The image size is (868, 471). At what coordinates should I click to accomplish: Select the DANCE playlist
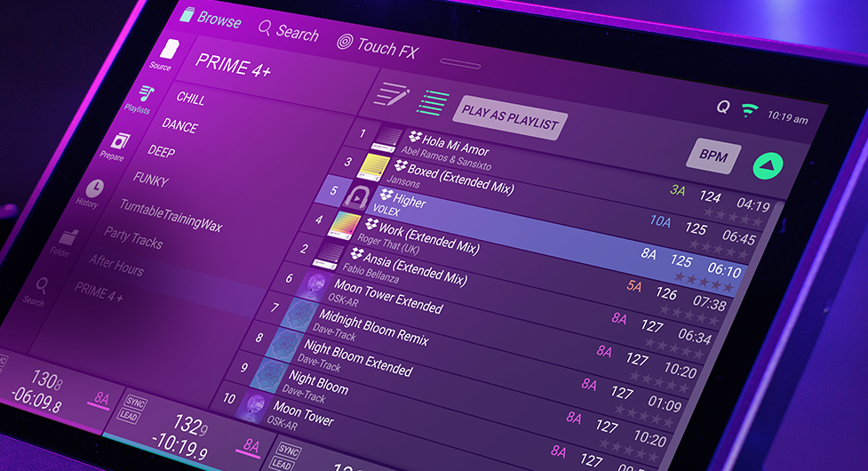click(179, 125)
